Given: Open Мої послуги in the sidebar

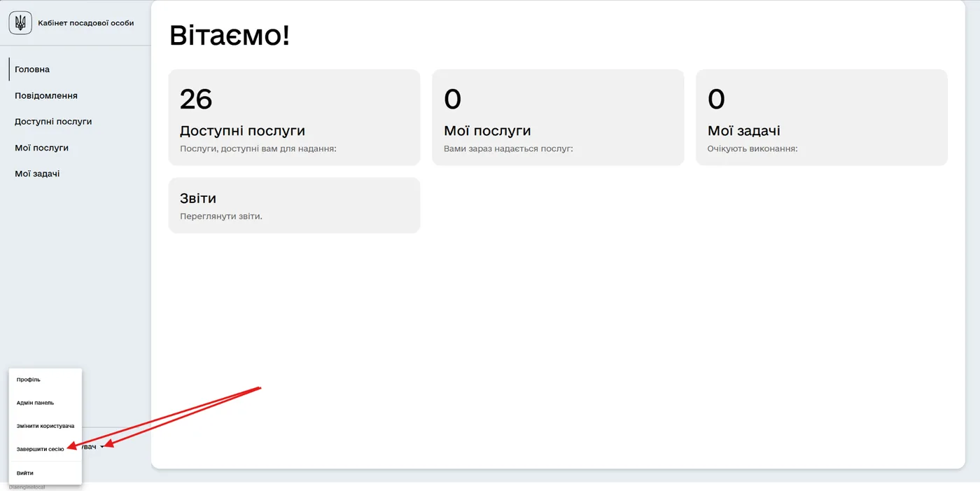Looking at the screenshot, I should click(x=41, y=148).
